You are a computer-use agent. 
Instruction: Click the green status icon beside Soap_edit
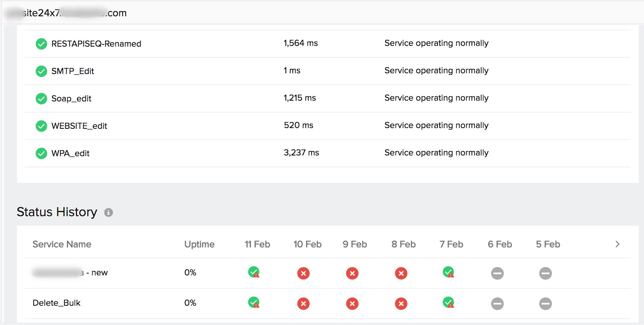[x=41, y=98]
